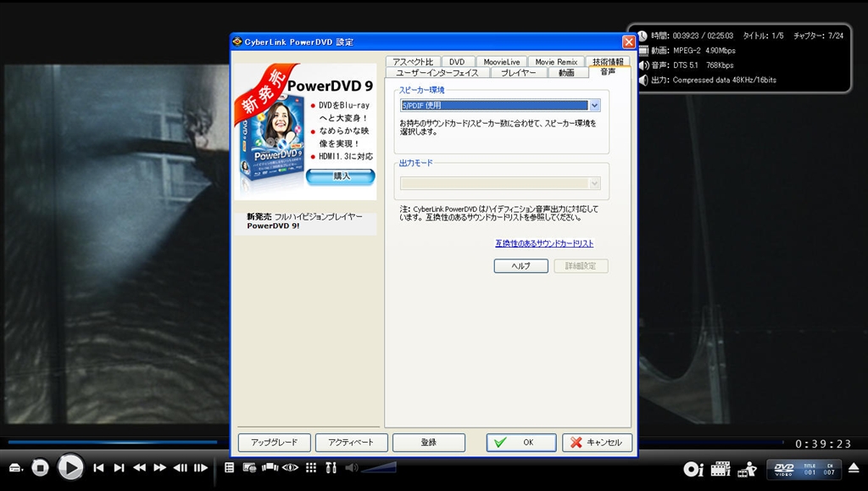Viewport: 868px width, 491px height.
Task: Switch to the プレイヤー tab
Action: (x=518, y=73)
